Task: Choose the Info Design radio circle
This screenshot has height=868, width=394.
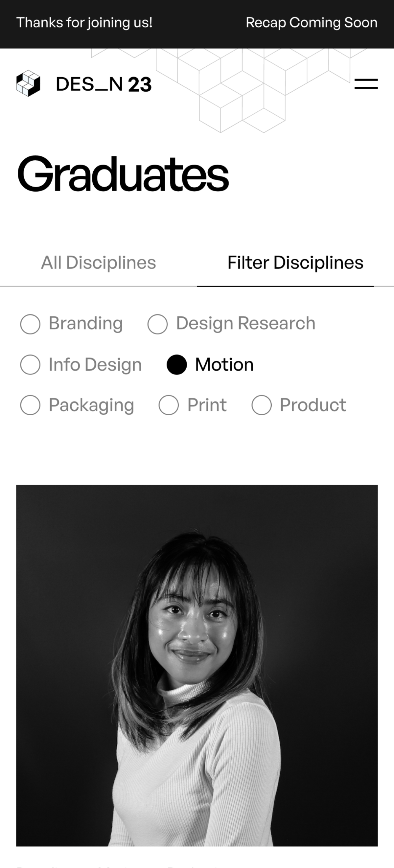Action: (30, 365)
